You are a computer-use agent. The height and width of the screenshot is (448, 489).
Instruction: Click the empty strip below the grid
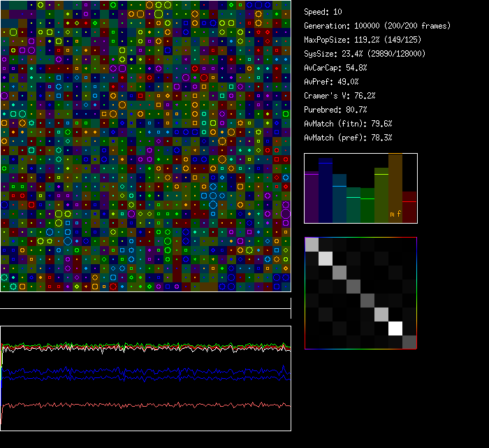(145, 301)
